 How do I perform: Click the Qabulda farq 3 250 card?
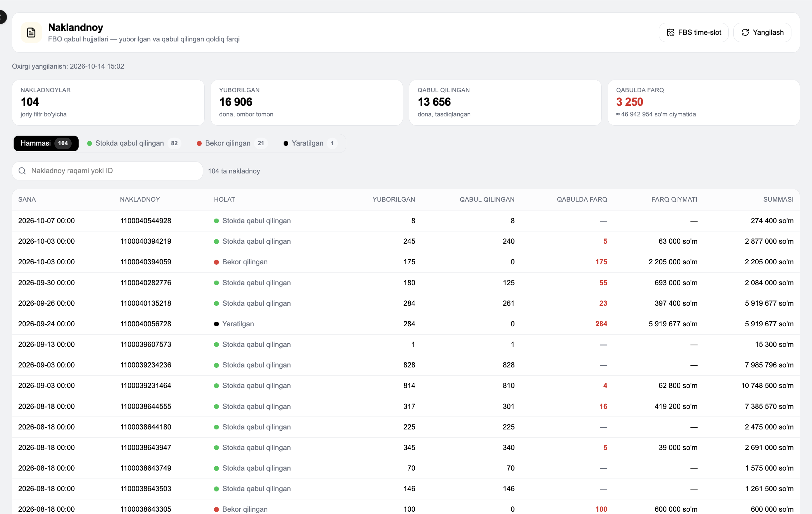coord(704,102)
